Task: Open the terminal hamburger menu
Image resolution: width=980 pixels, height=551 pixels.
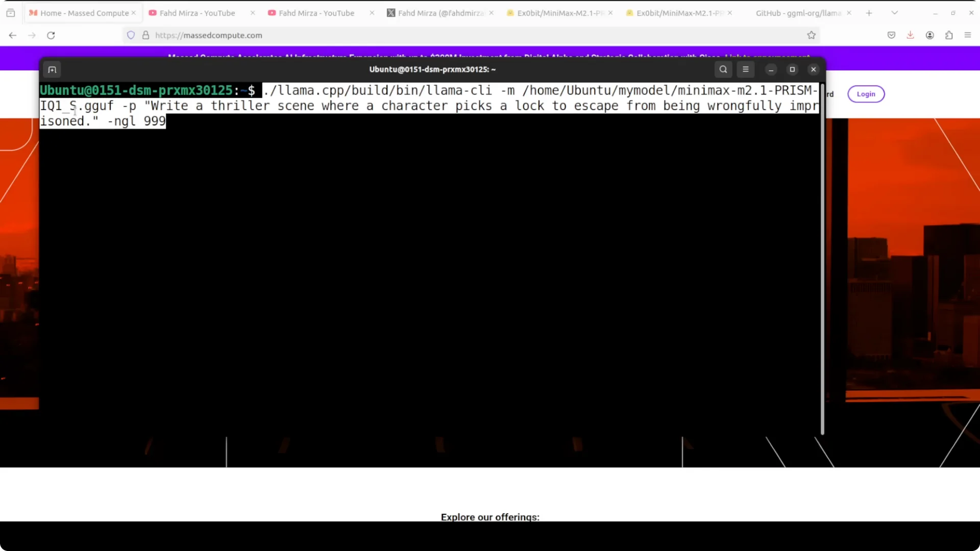Action: [746, 69]
